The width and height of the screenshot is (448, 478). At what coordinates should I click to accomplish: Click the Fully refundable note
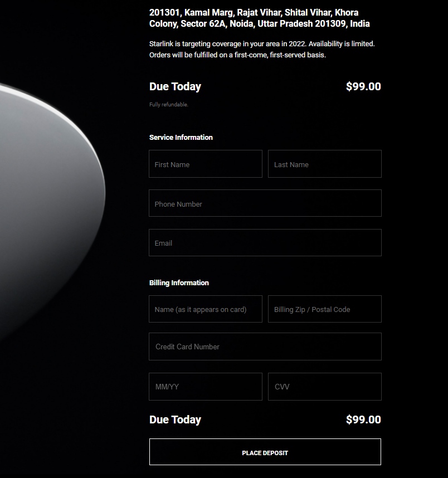click(169, 105)
